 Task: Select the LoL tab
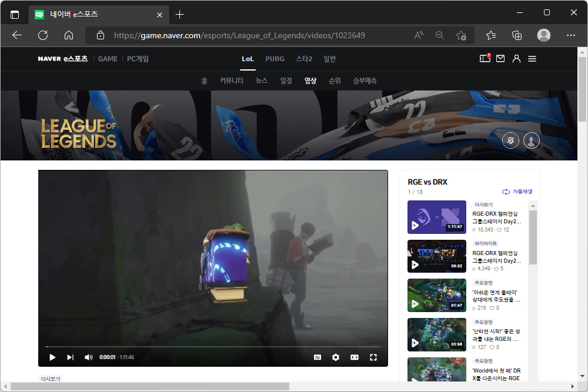click(248, 59)
